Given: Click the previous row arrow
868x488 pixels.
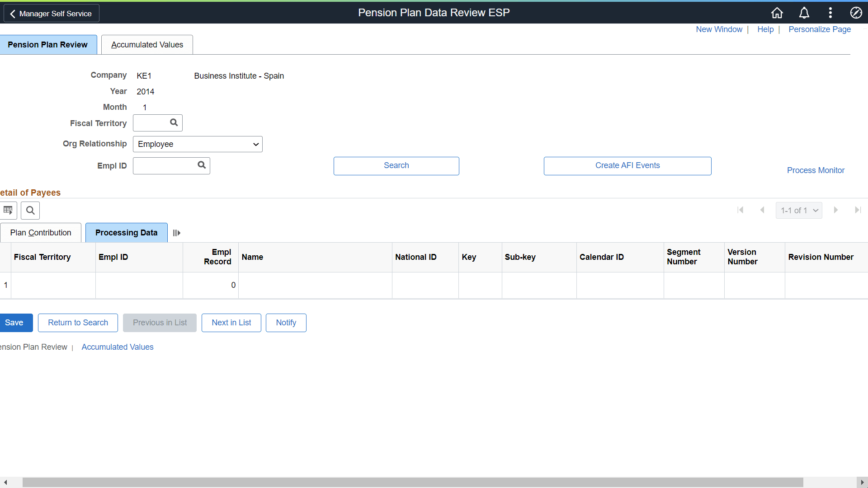Looking at the screenshot, I should 763,210.
